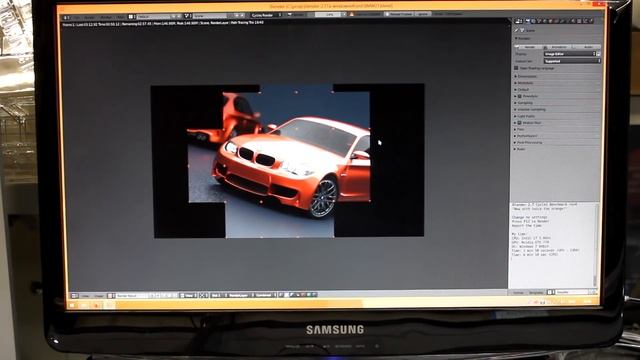Switch to the Physics properties icon tab
640x360 pixels.
point(591,21)
